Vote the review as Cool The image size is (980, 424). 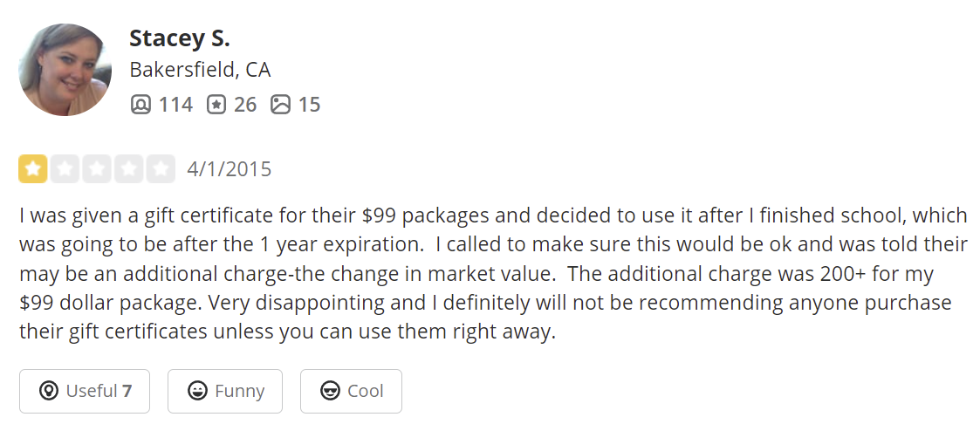351,391
